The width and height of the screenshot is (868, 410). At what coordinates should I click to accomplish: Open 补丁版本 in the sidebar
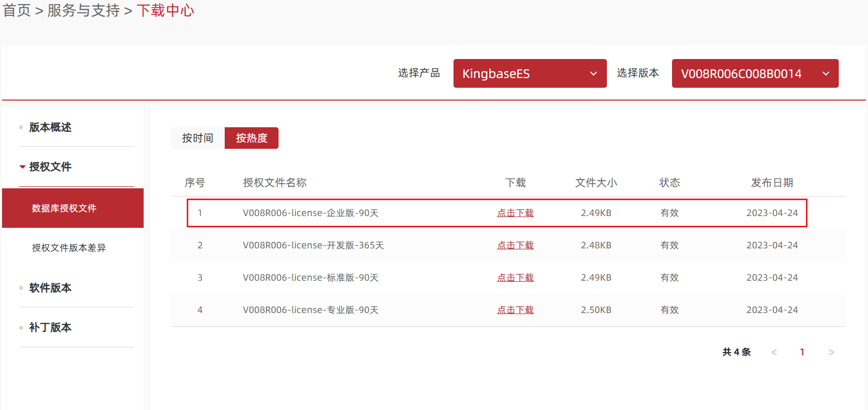[50, 327]
